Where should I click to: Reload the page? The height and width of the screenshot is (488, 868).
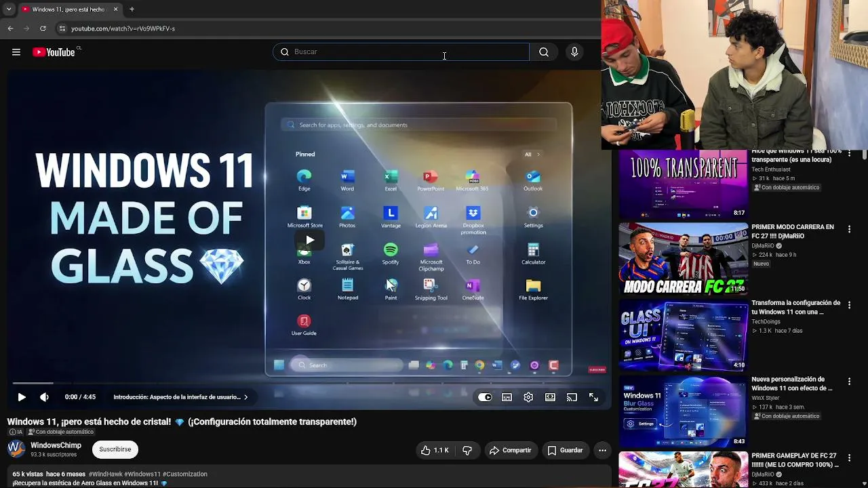click(x=43, y=28)
